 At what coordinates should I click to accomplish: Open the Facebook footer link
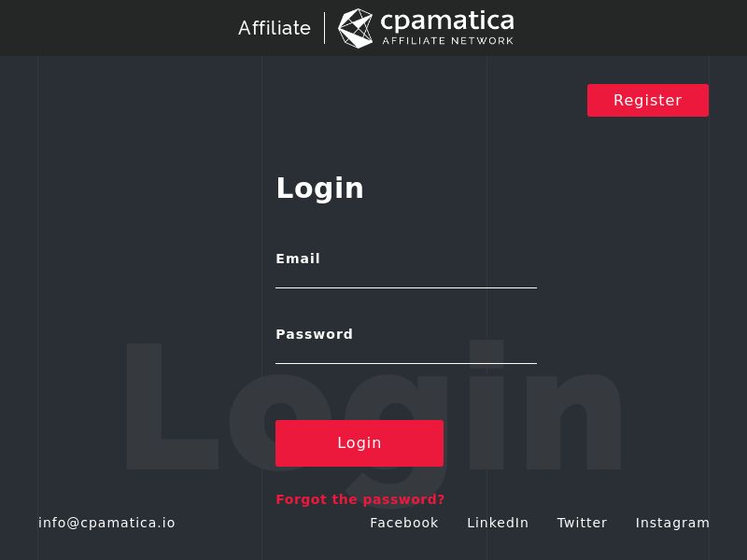(404, 523)
